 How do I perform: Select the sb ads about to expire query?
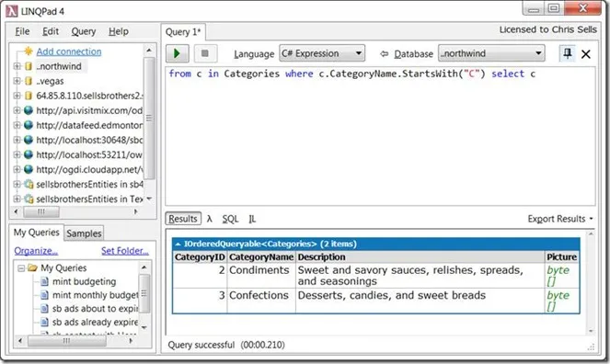[95, 309]
